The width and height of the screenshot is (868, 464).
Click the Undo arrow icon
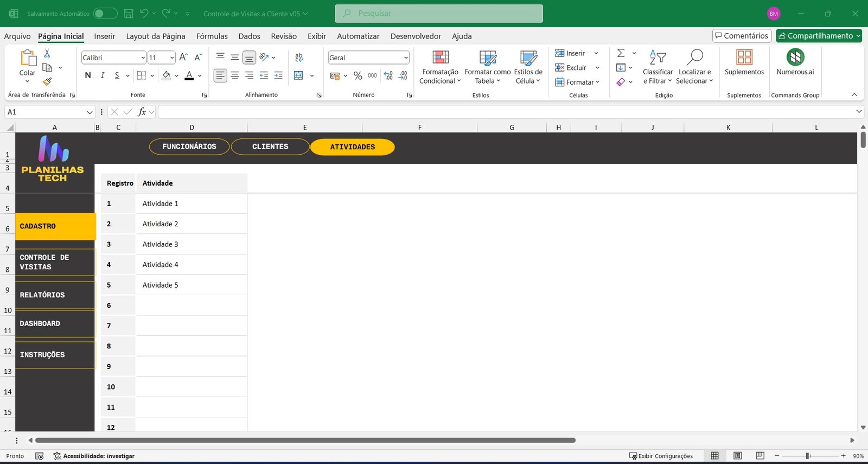pyautogui.click(x=144, y=14)
